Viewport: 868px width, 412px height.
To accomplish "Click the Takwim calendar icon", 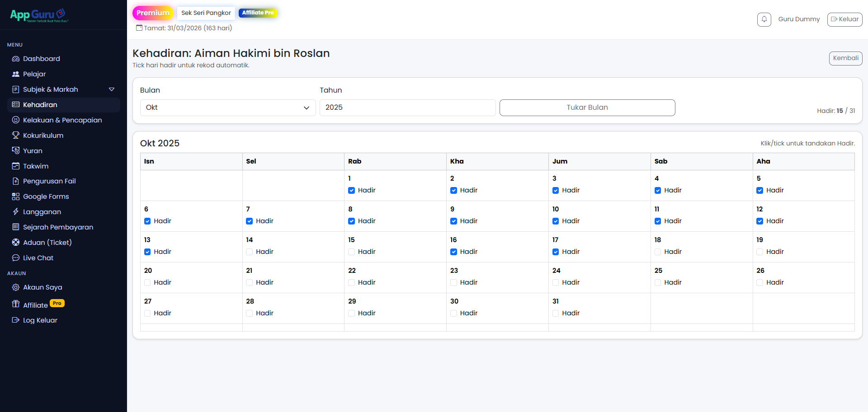I will click(x=16, y=166).
